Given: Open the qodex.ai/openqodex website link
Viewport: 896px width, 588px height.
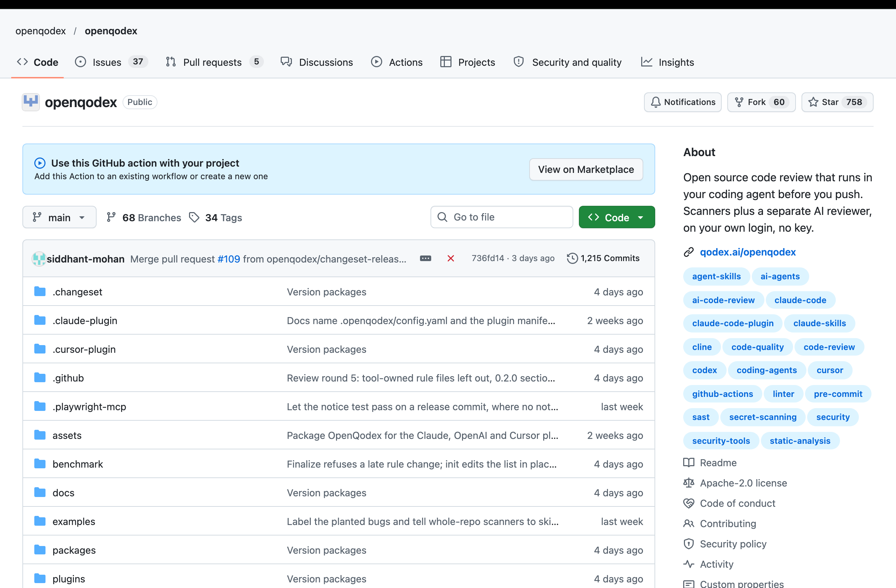Looking at the screenshot, I should 748,252.
